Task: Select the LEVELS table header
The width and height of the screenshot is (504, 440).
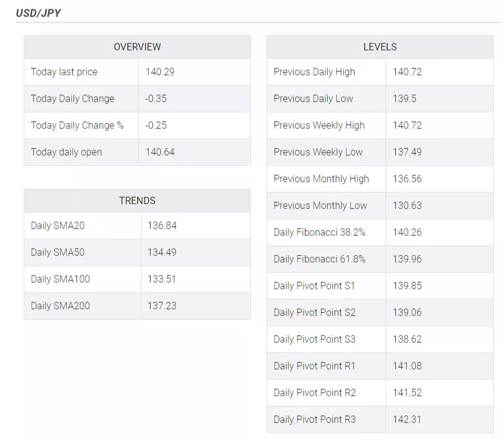Action: point(380,47)
